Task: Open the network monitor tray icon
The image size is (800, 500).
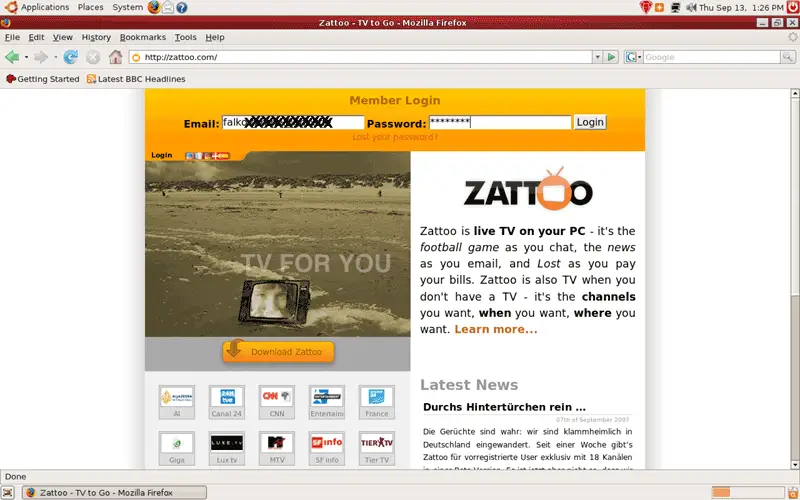Action: click(x=676, y=8)
